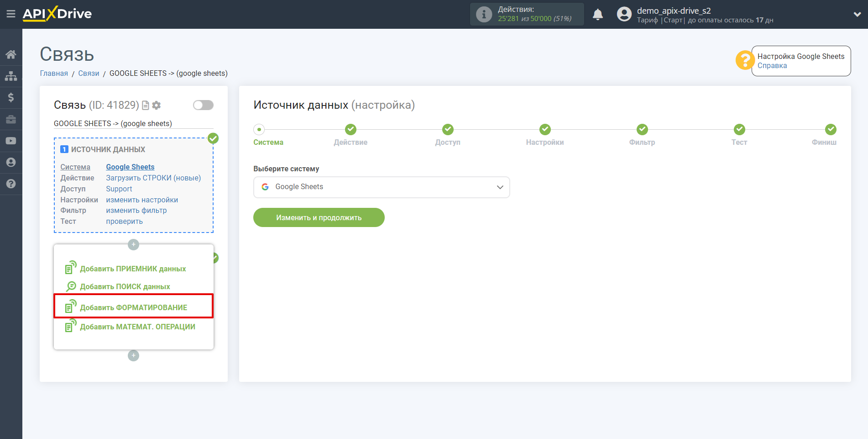Open the Google Sheets system link
The image size is (868, 439).
(130, 167)
